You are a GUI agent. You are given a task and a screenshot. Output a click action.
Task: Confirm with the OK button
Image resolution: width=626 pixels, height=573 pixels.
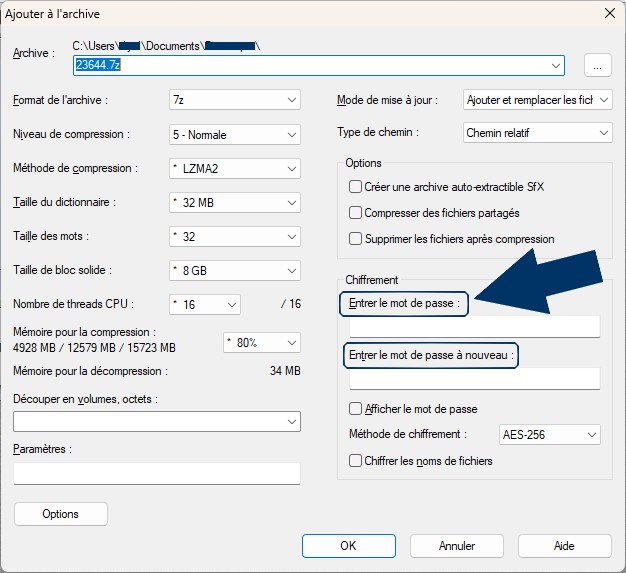tap(349, 546)
